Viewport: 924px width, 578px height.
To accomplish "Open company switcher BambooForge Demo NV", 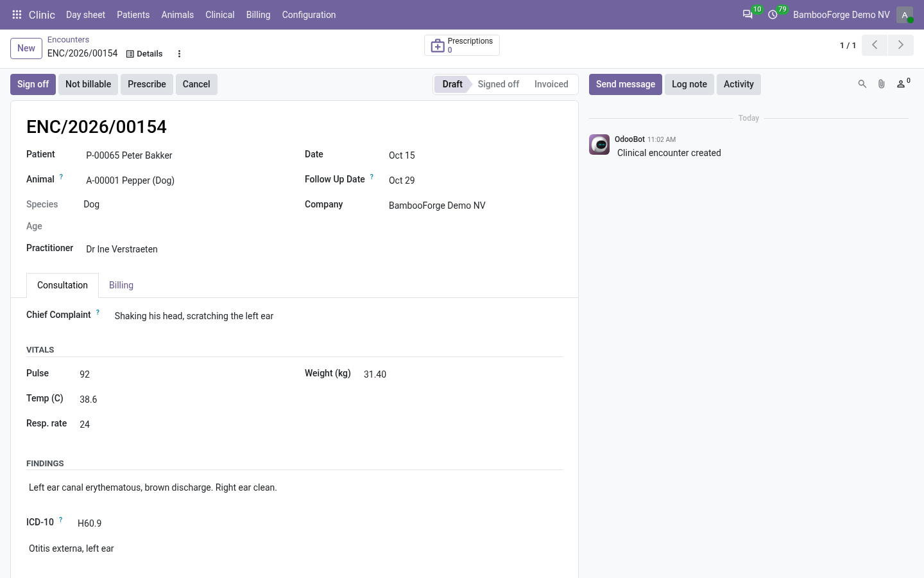I will pyautogui.click(x=841, y=15).
